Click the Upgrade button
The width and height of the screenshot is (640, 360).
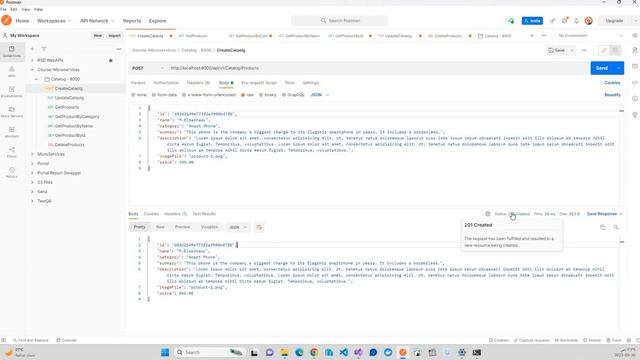[614, 21]
